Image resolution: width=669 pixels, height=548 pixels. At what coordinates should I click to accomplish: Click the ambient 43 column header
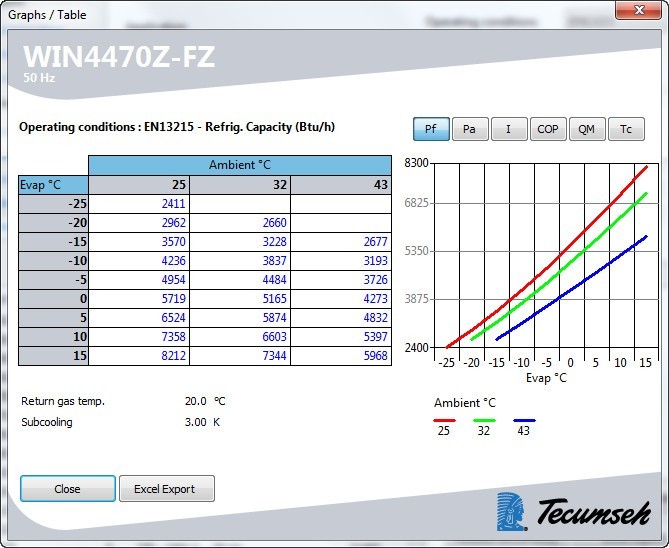[x=341, y=185]
